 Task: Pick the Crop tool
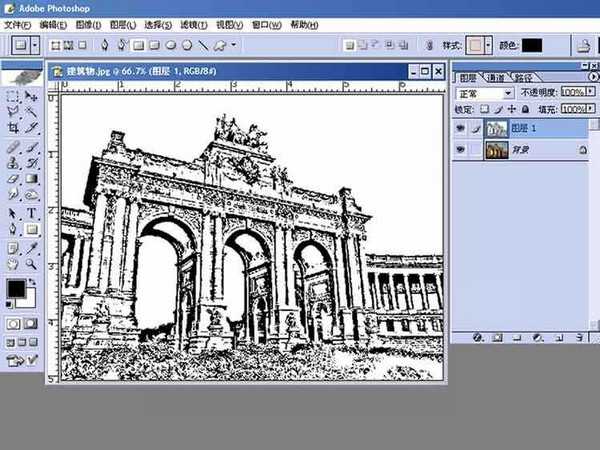[x=13, y=128]
